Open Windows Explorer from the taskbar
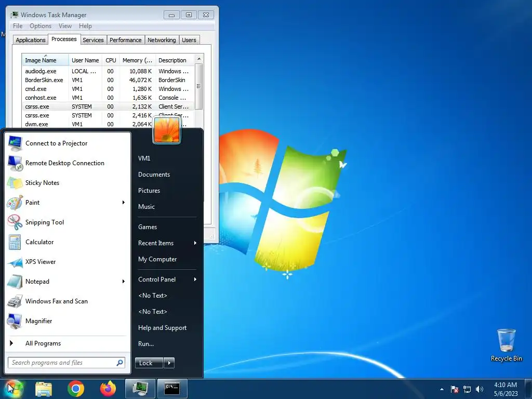Screen dimensions: 532x399 44,389
